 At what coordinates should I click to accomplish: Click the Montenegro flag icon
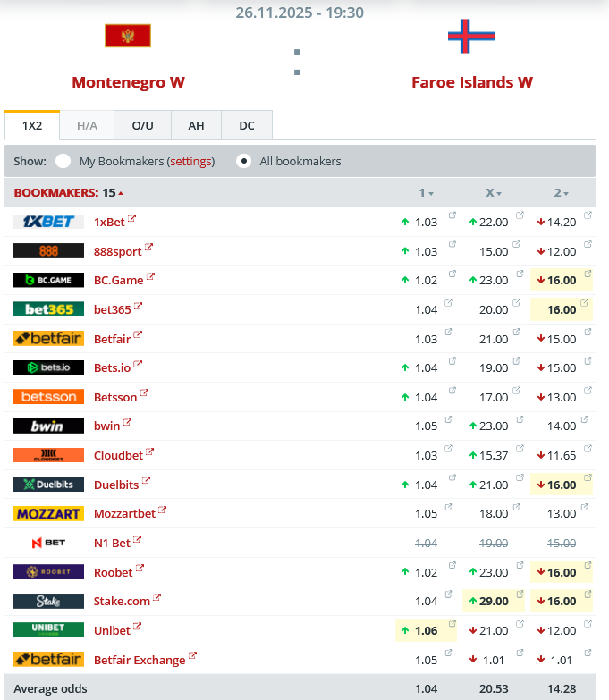coord(128,36)
